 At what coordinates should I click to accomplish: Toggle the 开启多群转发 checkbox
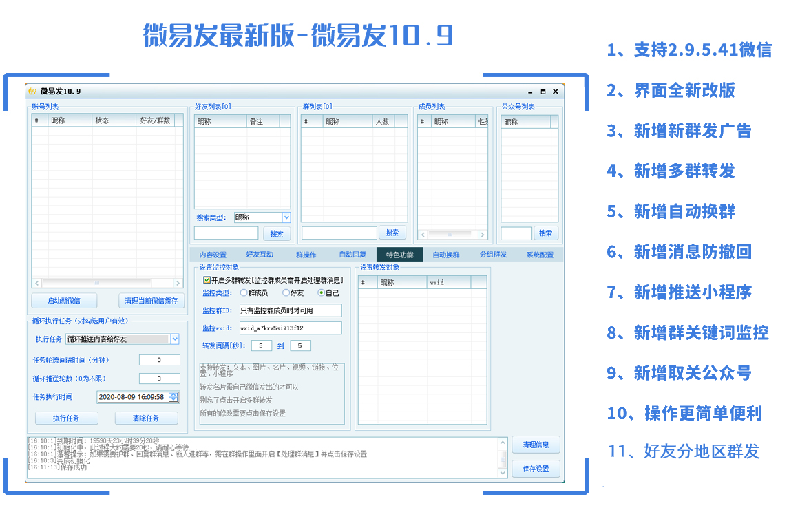click(x=207, y=280)
